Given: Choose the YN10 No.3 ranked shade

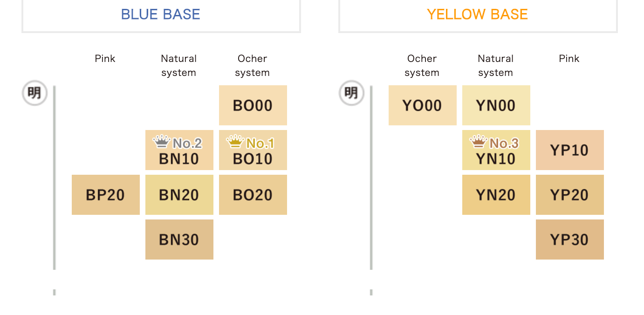Looking at the screenshot, I should coord(496,150).
